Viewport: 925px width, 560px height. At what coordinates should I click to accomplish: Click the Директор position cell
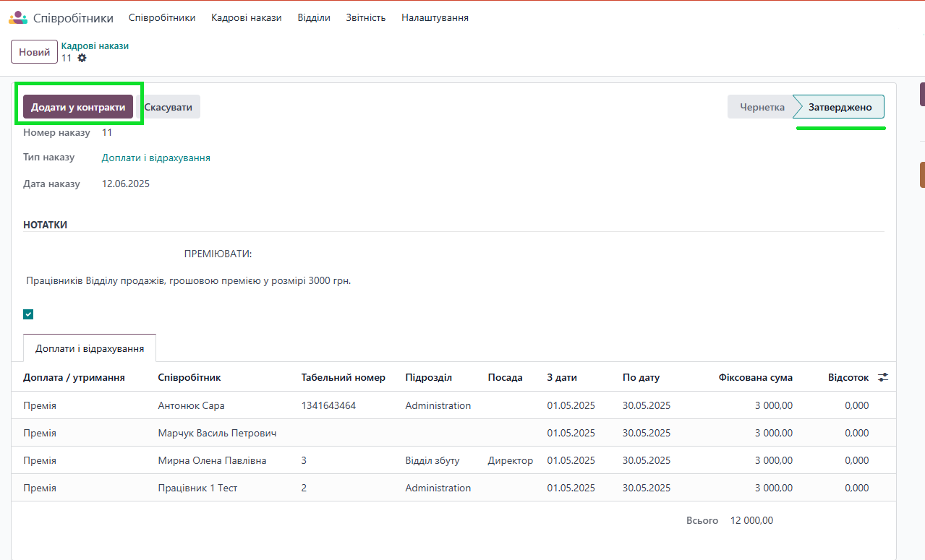511,460
